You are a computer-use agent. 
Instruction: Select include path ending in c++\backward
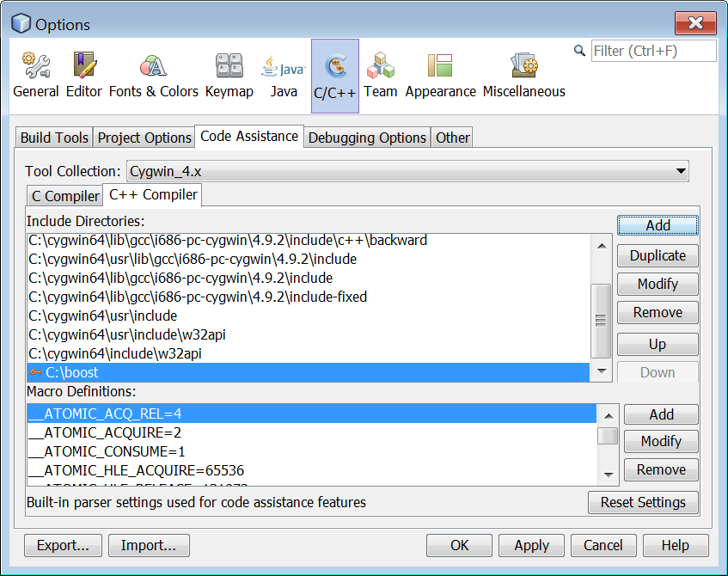(309, 240)
